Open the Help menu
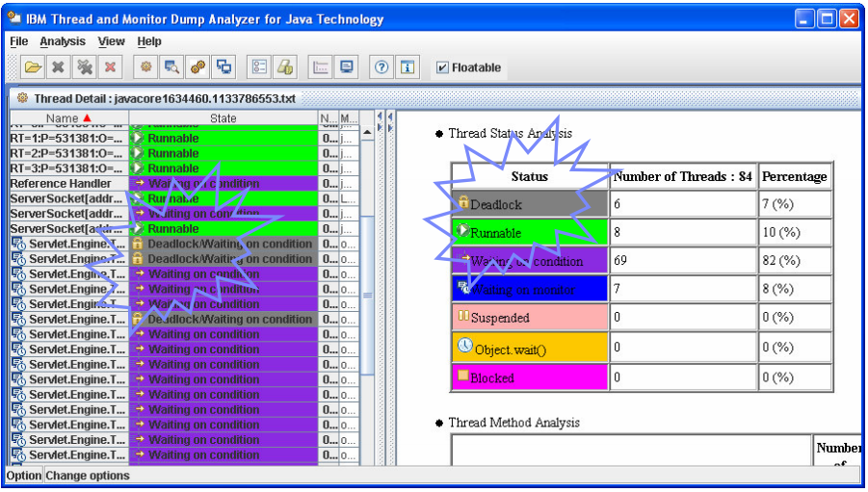The height and width of the screenshot is (492, 868). click(x=149, y=41)
